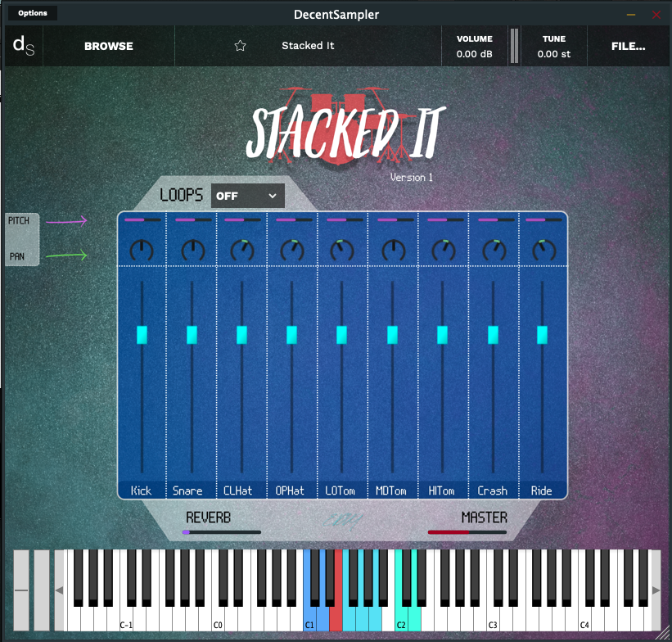This screenshot has width=672, height=642.
Task: Click the FILE... button
Action: (628, 46)
